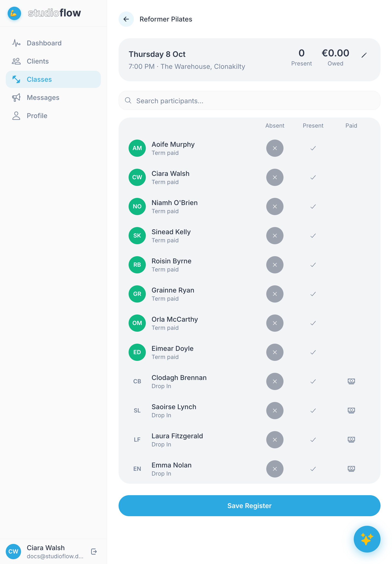Mark Orla McCarthy present
This screenshot has width=392, height=564.
click(313, 323)
